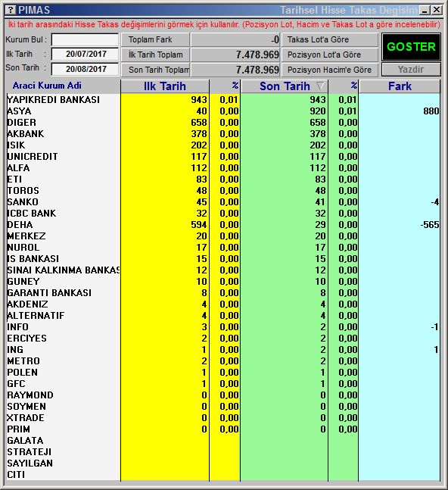Select the ING row
Image resolution: width=448 pixels, height=490 pixels.
coord(223,349)
